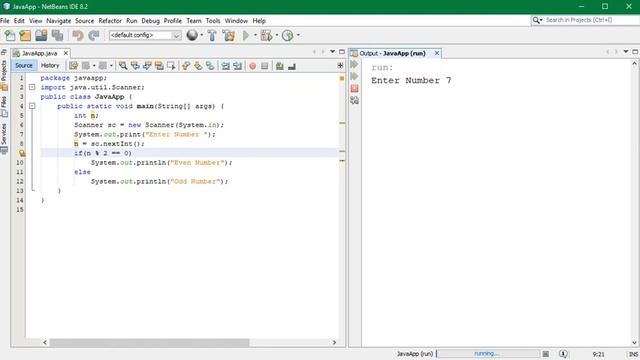
Task: Split the editor window with the toolbar-end icon
Action: tap(340, 65)
